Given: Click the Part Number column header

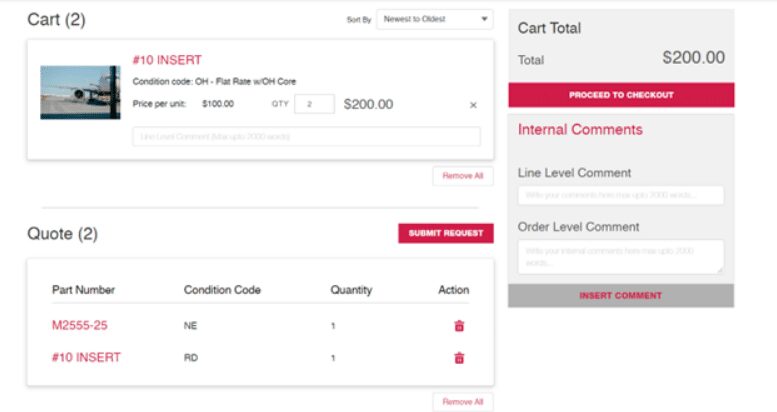Looking at the screenshot, I should click(83, 290).
